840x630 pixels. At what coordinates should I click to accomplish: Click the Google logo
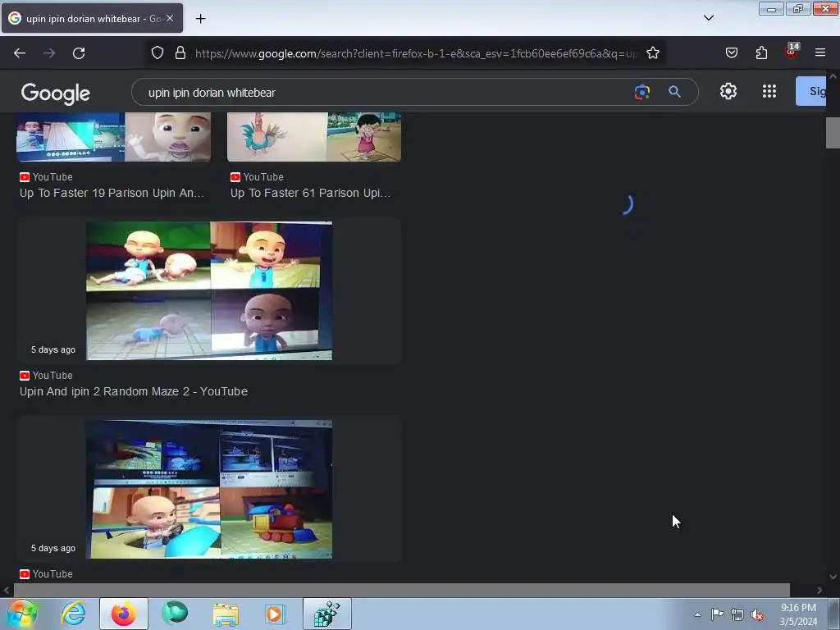56,94
